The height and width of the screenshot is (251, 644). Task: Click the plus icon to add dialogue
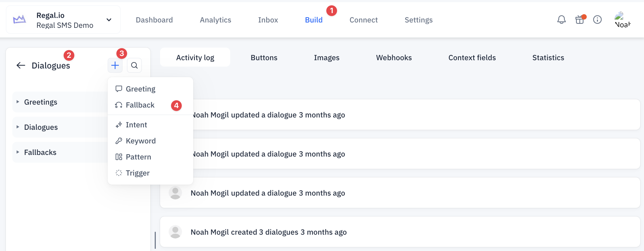pos(115,65)
